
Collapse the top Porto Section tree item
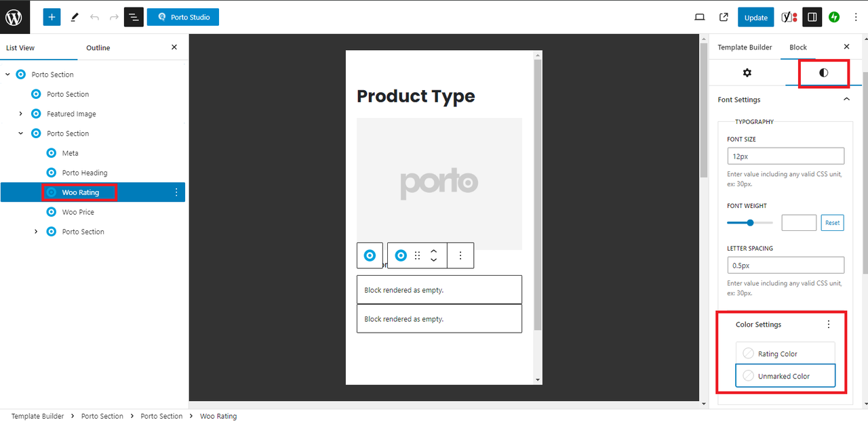tap(7, 75)
